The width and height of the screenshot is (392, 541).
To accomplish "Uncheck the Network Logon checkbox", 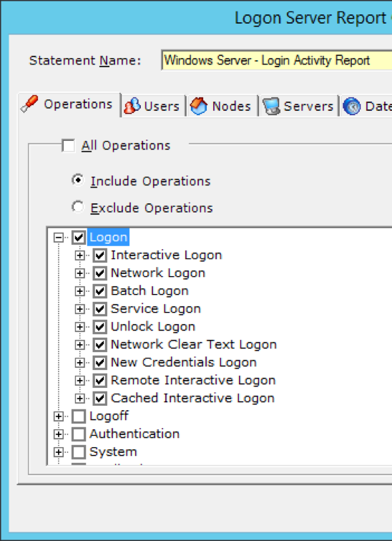I will tap(100, 273).
